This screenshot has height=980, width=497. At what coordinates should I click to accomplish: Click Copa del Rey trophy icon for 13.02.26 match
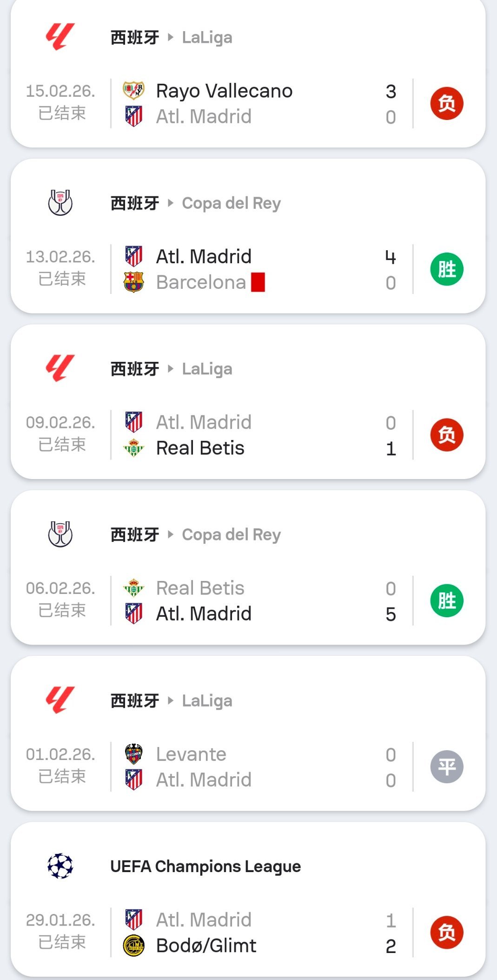(60, 203)
